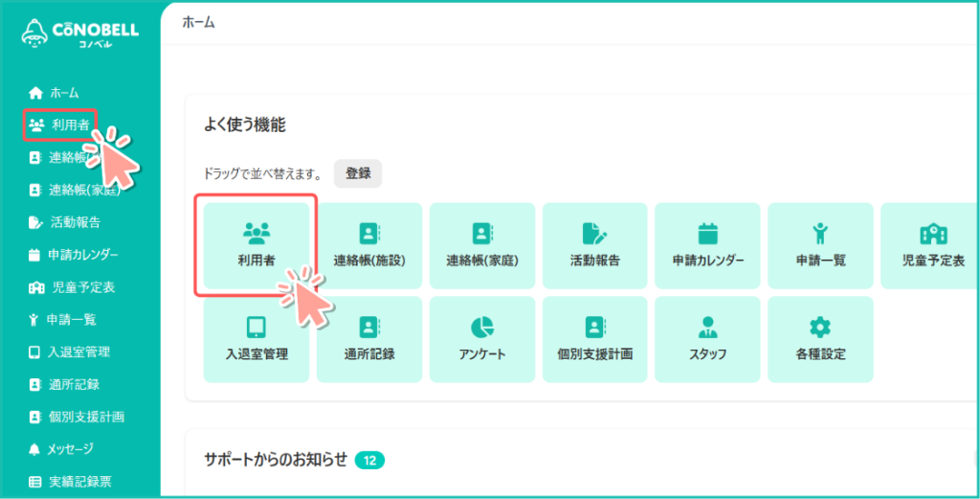Select 利用者 in the sidebar menu
This screenshot has width=980, height=499.
tap(60, 125)
